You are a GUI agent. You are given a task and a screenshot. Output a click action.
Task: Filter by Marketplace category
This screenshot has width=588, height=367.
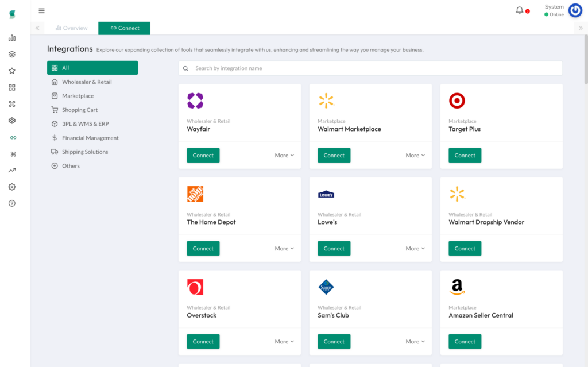coord(92,96)
